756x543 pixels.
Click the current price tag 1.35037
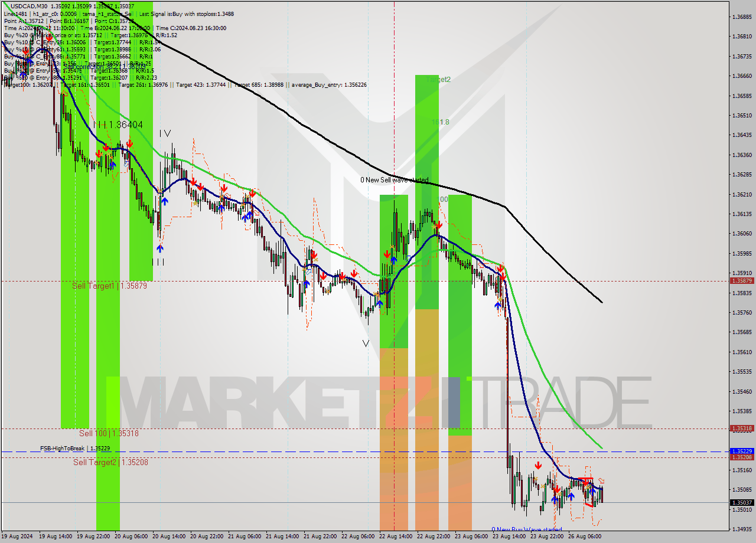741,502
